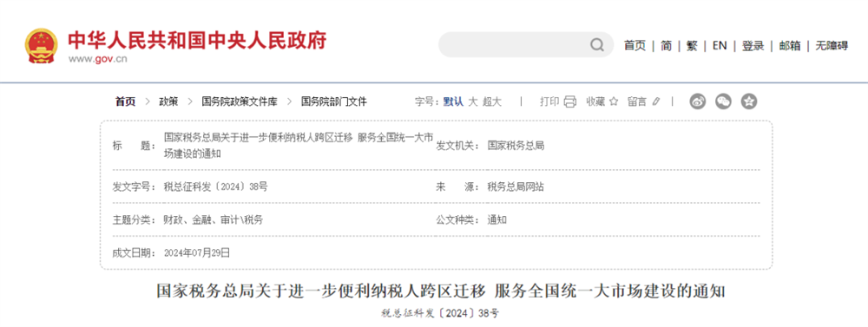
Task: Go to 首页 in breadcrumb
Action: [x=125, y=101]
